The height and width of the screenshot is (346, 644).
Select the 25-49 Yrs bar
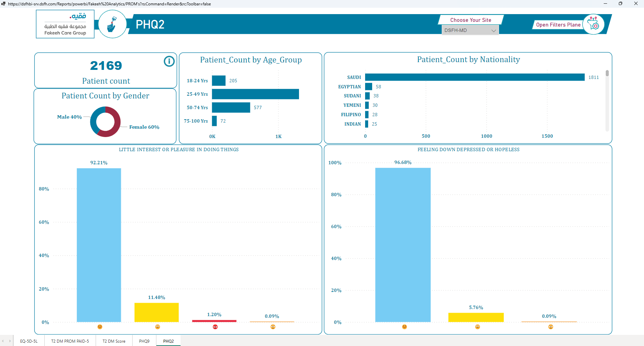(255, 94)
